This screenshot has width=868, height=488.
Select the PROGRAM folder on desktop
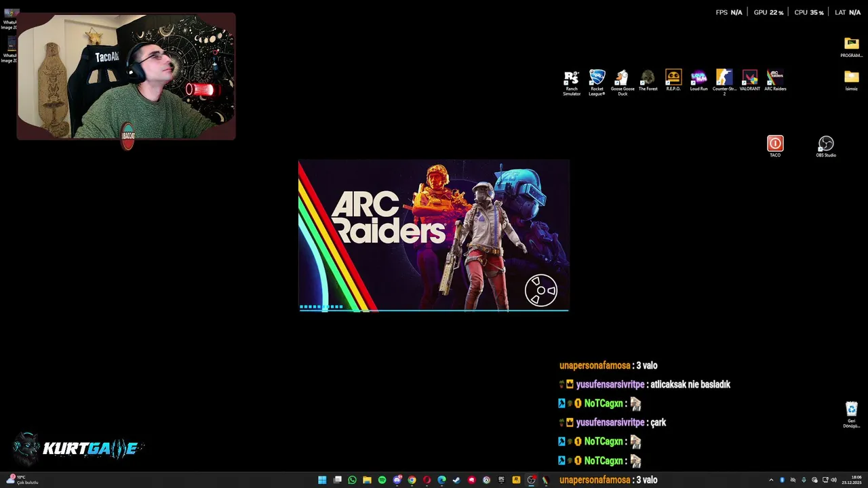pyautogui.click(x=851, y=47)
